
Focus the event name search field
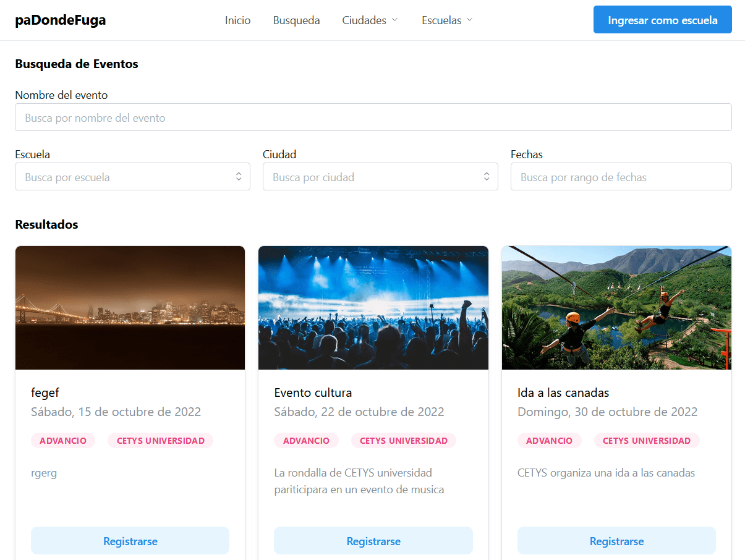(373, 117)
